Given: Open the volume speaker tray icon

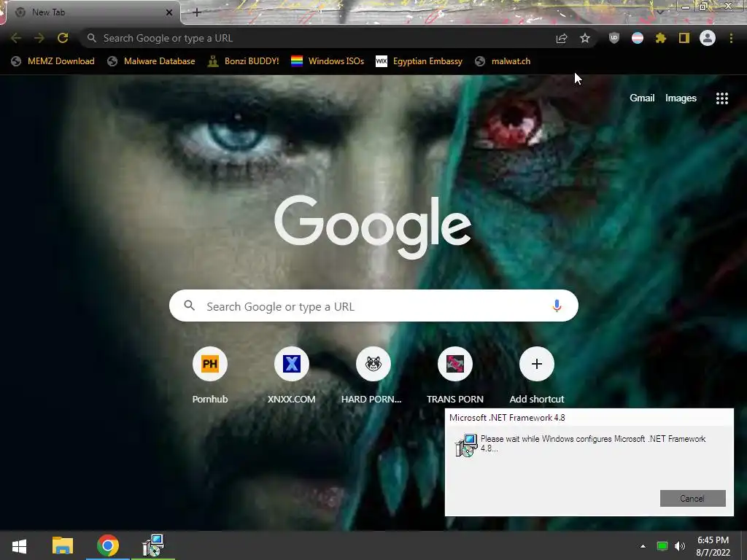Looking at the screenshot, I should tap(680, 546).
